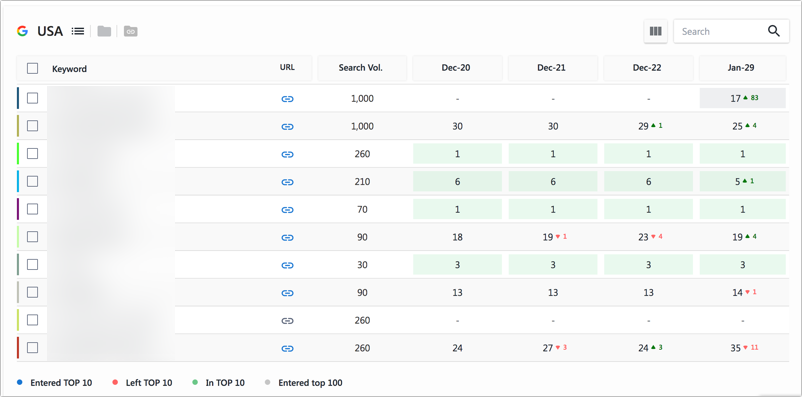The height and width of the screenshot is (397, 802).
Task: Click the search volume value 210
Action: [x=362, y=182]
